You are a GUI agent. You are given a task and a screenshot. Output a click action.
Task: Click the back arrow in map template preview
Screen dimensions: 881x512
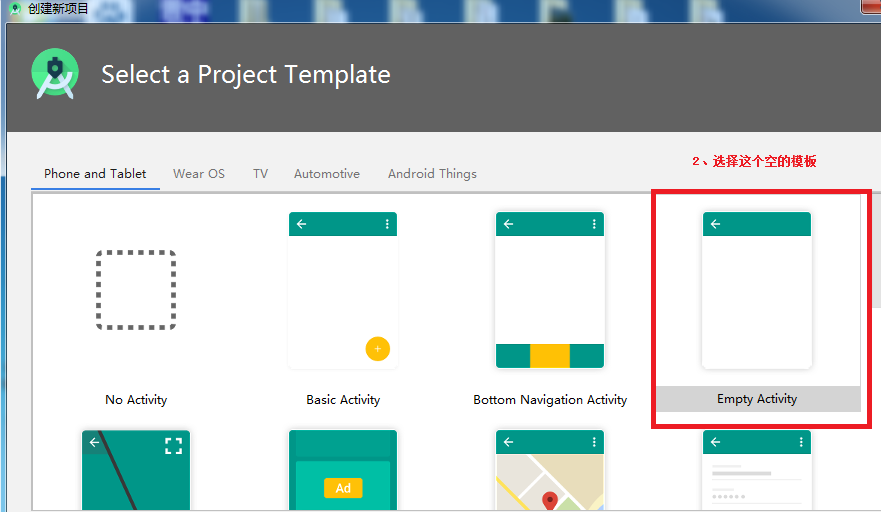click(508, 442)
